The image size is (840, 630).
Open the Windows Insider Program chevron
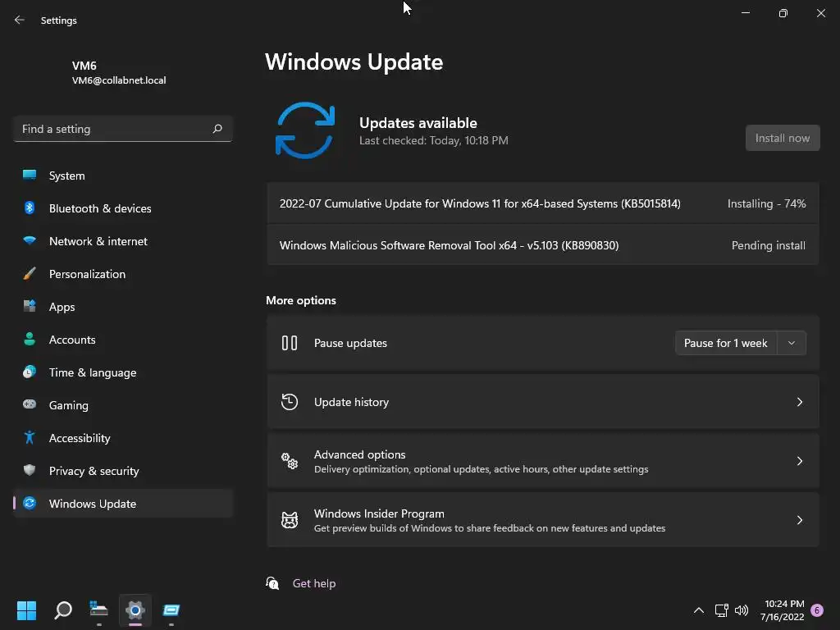coord(799,519)
